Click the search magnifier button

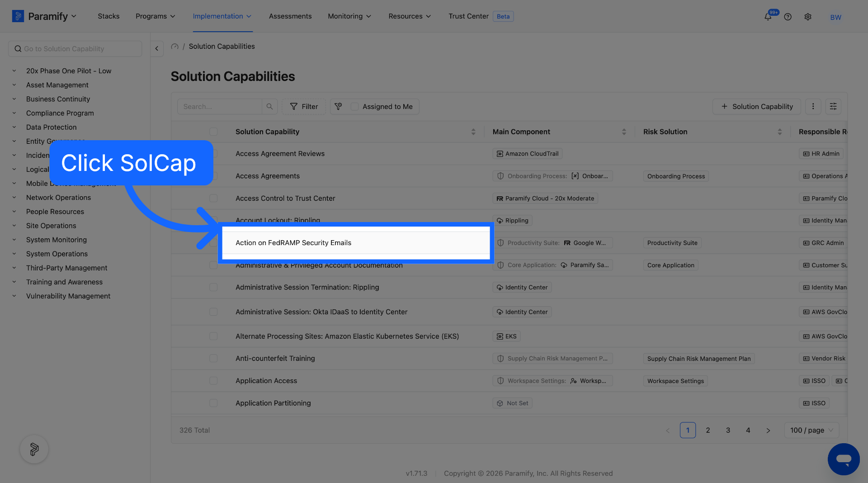[x=269, y=106]
